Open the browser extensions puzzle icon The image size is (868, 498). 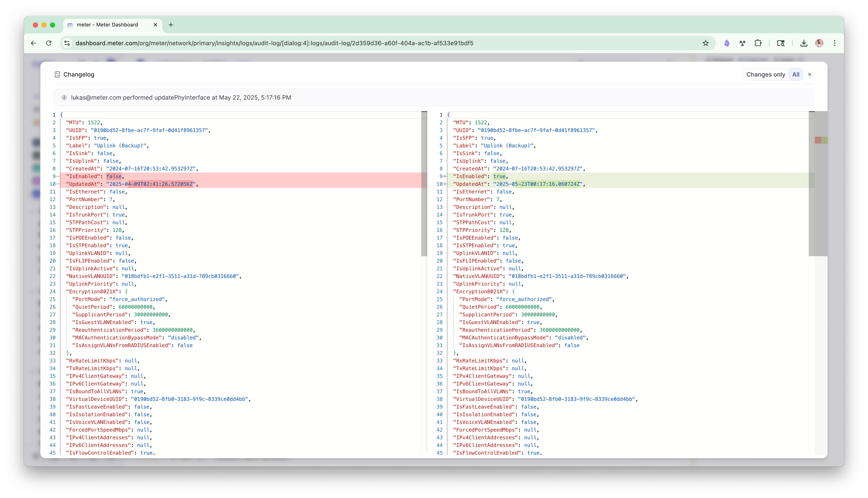pyautogui.click(x=758, y=43)
